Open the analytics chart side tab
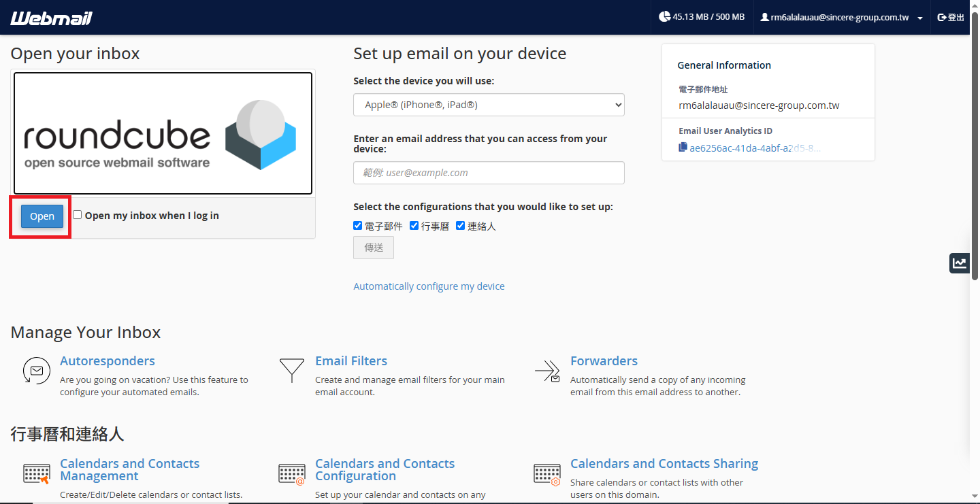The image size is (980, 504). (960, 263)
